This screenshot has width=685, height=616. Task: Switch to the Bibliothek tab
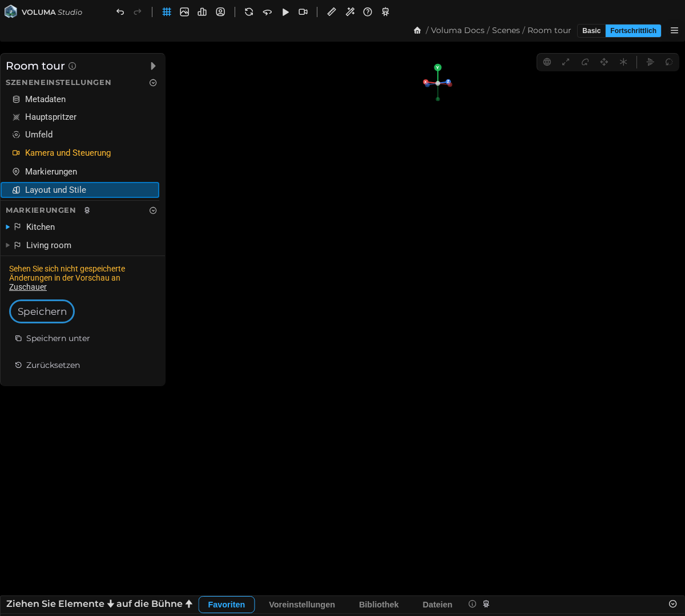point(379,605)
